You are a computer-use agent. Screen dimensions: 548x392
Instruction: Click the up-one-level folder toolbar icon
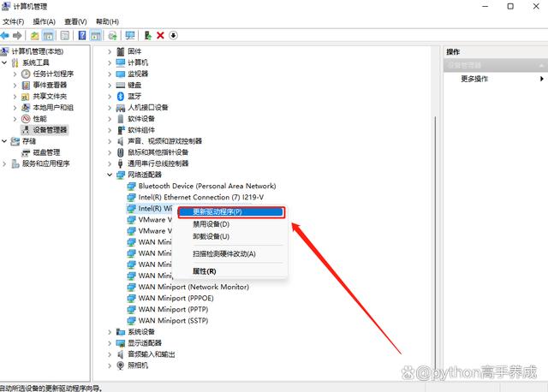(34, 35)
